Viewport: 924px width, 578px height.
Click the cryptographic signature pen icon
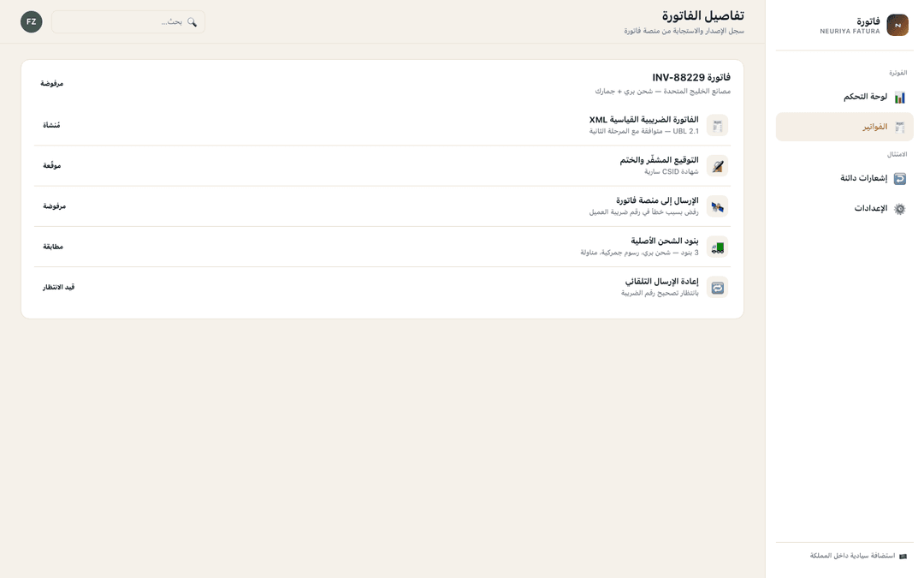[x=717, y=166]
